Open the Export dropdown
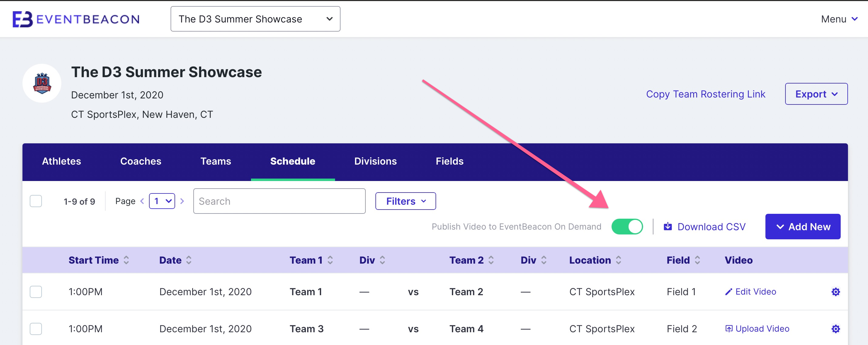 coord(816,94)
